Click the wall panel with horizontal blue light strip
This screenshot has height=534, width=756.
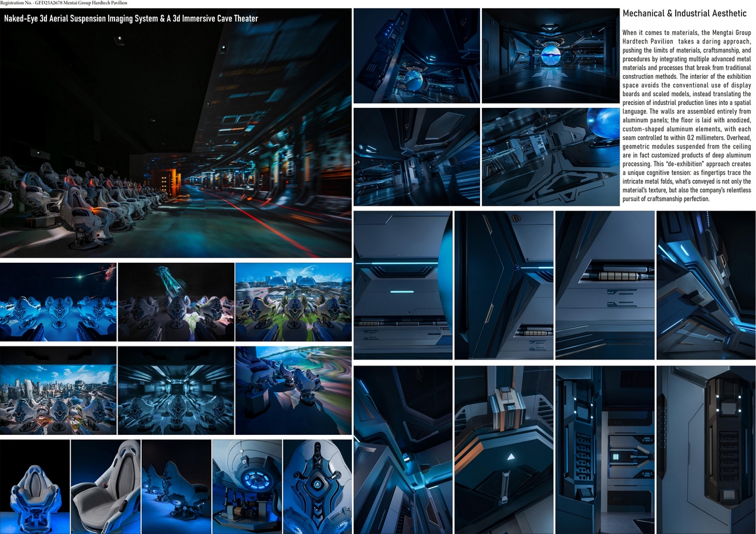[402, 285]
